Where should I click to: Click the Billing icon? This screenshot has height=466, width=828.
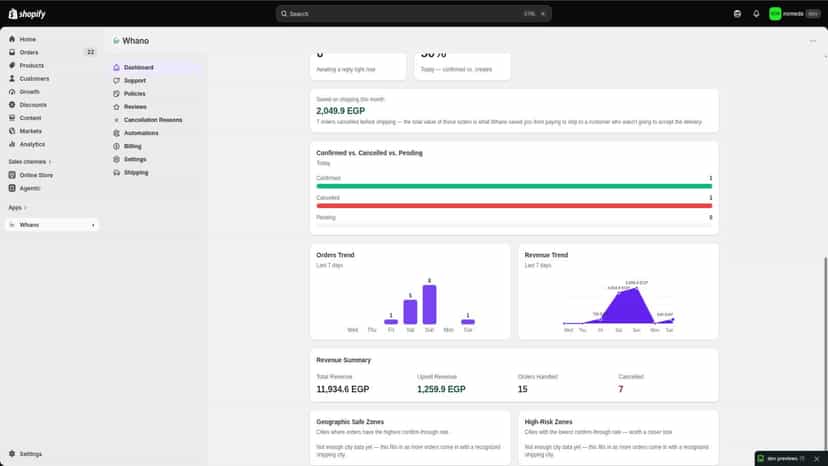click(x=117, y=146)
